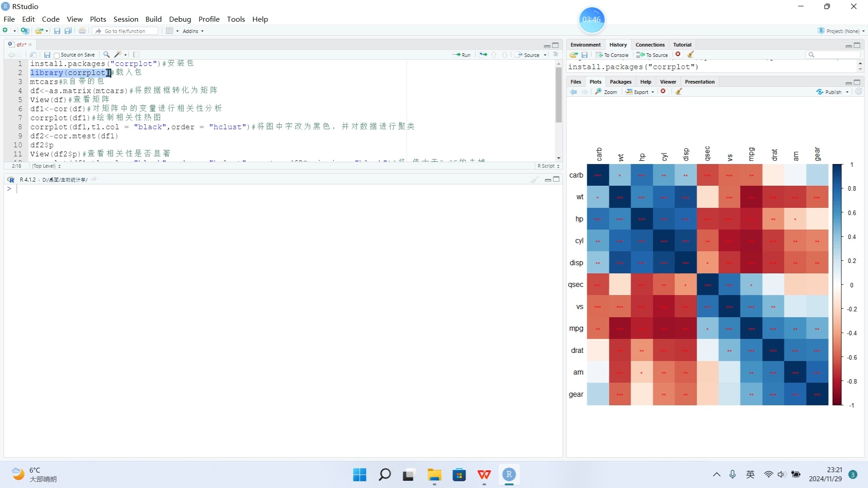Click Go to file/function input field
The height and width of the screenshot is (488, 868).
[x=125, y=30]
